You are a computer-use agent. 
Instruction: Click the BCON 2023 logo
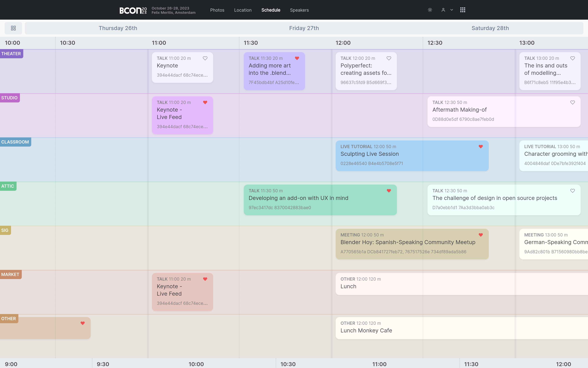click(133, 10)
